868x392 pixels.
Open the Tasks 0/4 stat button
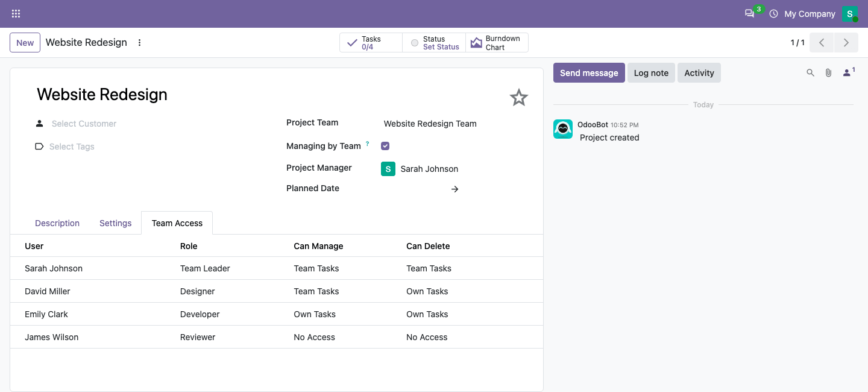pyautogui.click(x=371, y=43)
